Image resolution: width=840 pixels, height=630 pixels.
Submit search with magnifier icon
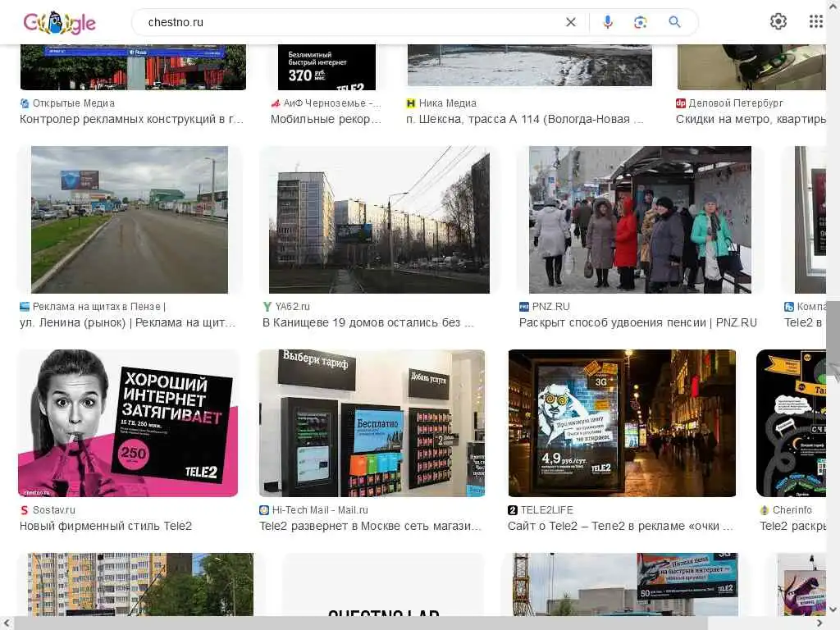(x=674, y=22)
